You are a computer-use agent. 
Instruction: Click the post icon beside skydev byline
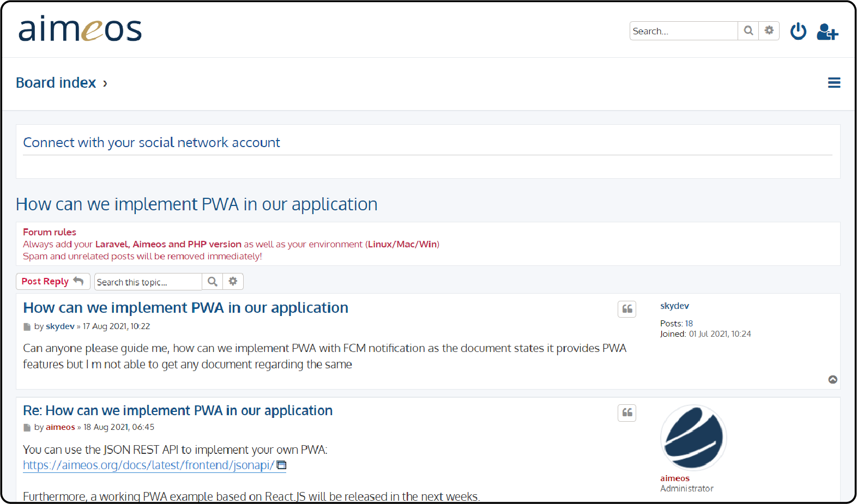[x=27, y=327]
